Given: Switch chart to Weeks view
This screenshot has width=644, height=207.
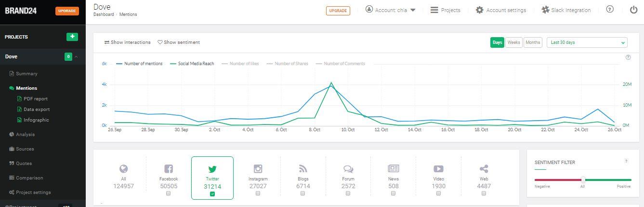Looking at the screenshot, I should (x=514, y=42).
